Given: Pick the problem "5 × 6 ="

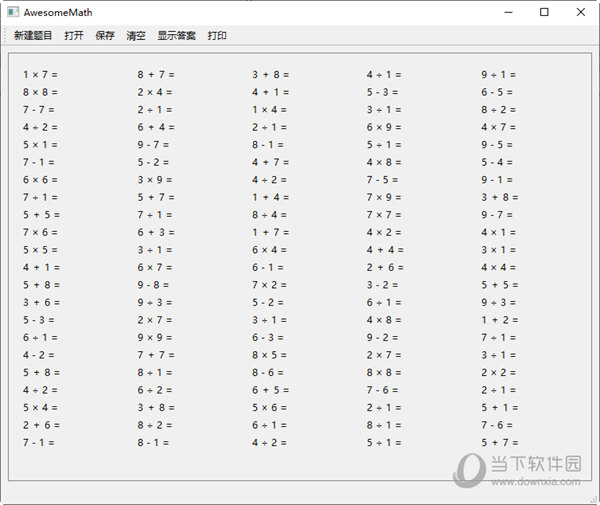Looking at the screenshot, I should tap(269, 407).
